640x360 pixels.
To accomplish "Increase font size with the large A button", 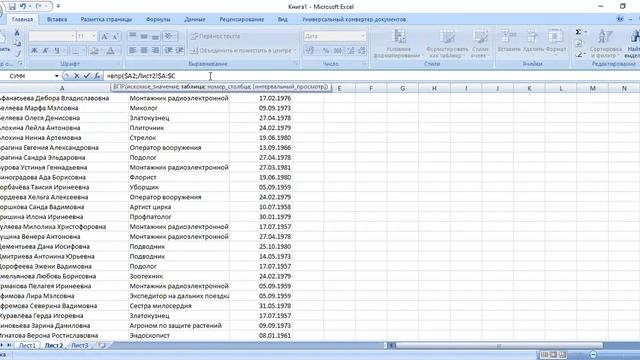I will pos(104,36).
